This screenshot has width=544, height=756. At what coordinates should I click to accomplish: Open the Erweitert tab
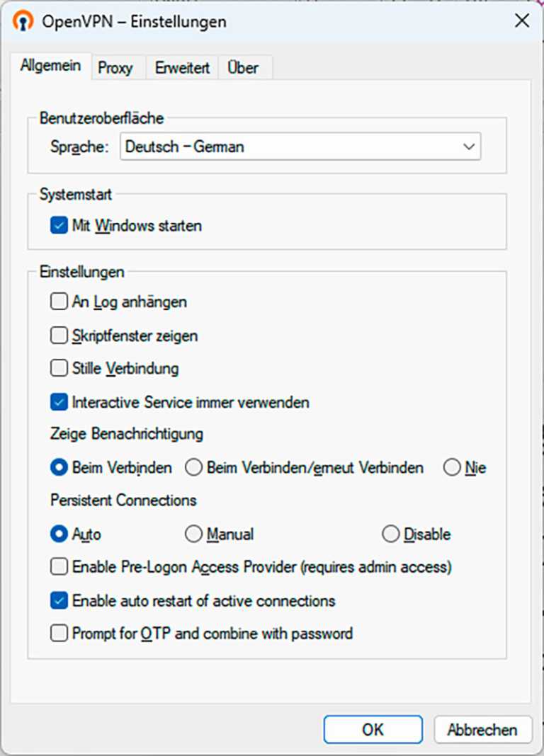[181, 68]
